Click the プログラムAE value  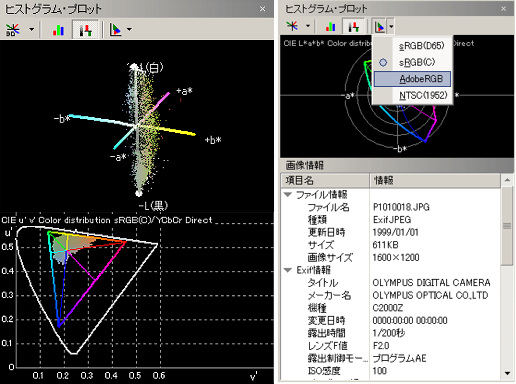coord(399,358)
